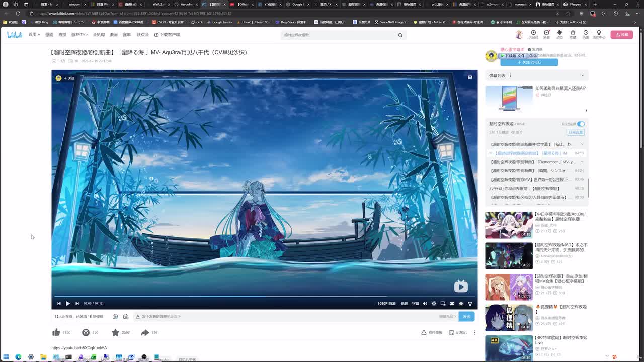
Task: Share the video
Action: (x=145, y=332)
